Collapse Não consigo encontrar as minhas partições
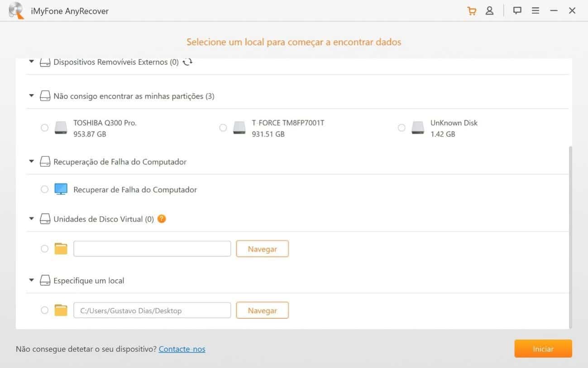Screen dimensions: 588x368 tap(31, 96)
